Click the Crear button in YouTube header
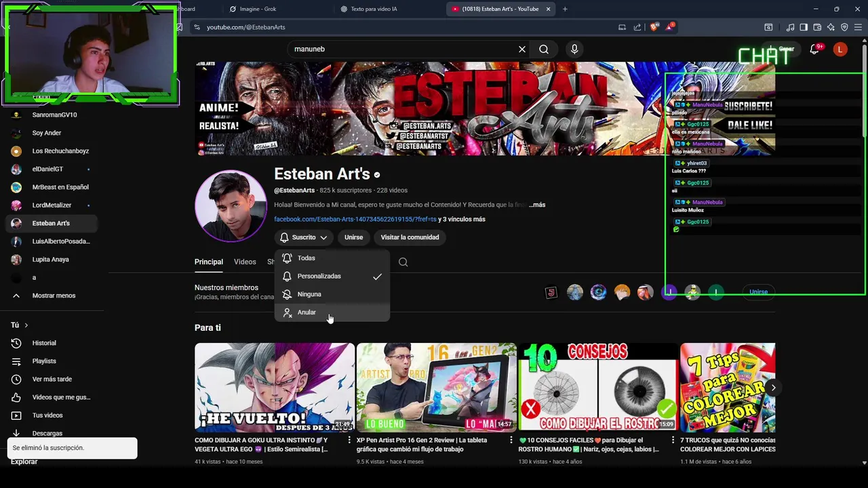Screen dimensions: 868x488 (781, 49)
